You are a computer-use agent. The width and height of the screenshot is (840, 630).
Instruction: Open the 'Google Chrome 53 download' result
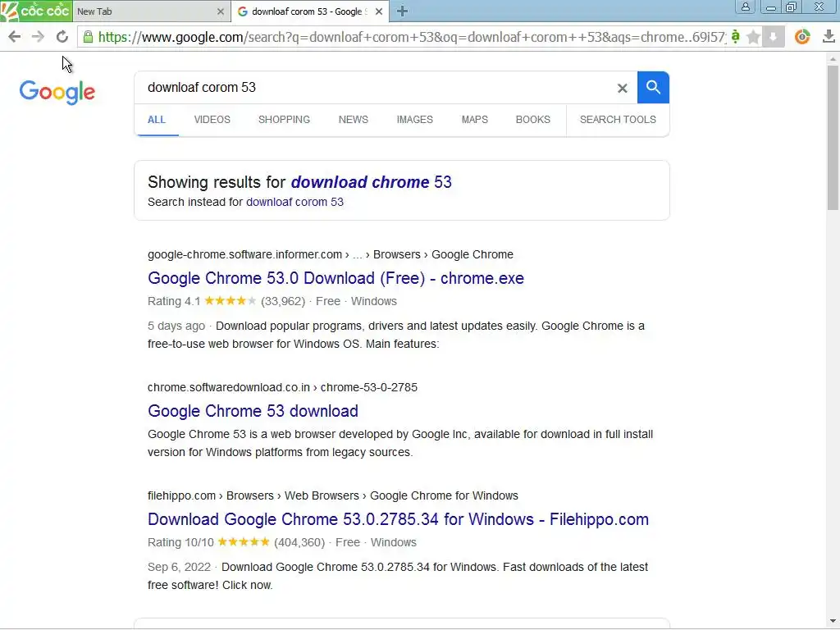click(253, 411)
